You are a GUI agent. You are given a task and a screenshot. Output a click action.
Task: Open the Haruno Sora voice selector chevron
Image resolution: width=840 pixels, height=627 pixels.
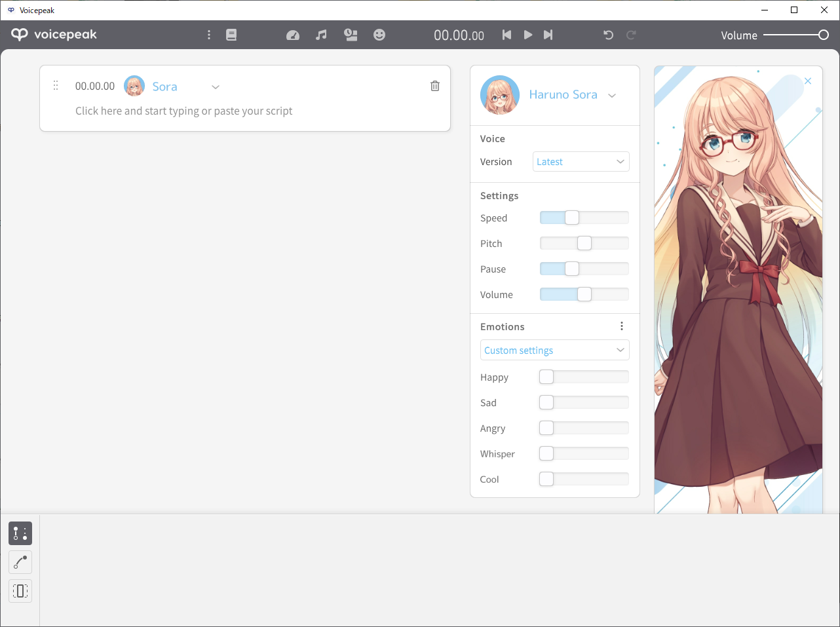[612, 96]
